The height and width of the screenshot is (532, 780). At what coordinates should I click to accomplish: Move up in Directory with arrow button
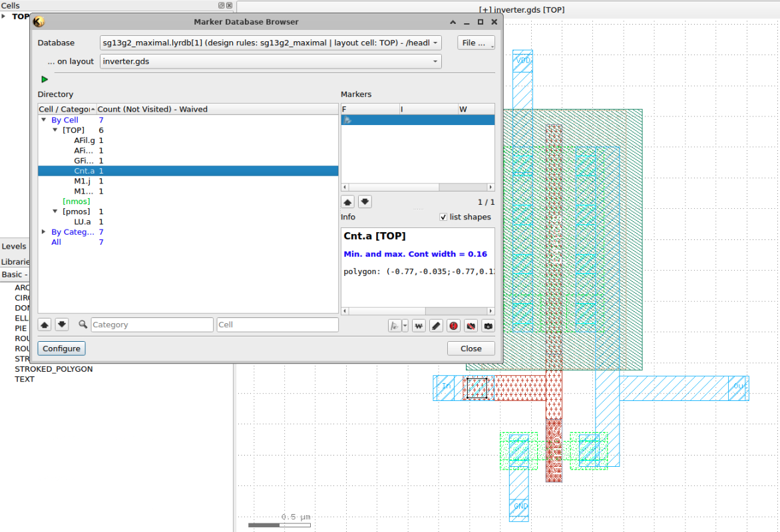pos(45,325)
